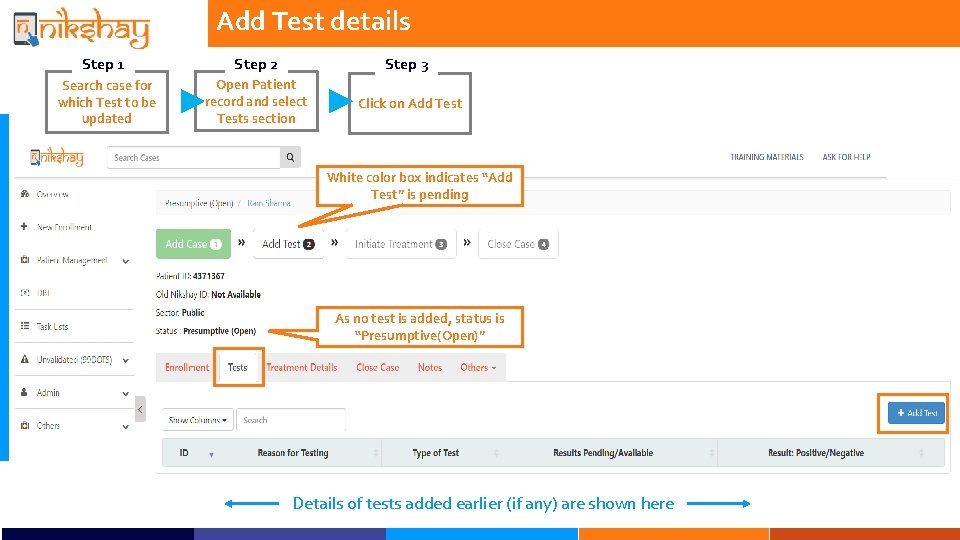
Task: Sort the Result: Positive/Negative column
Action: click(921, 453)
